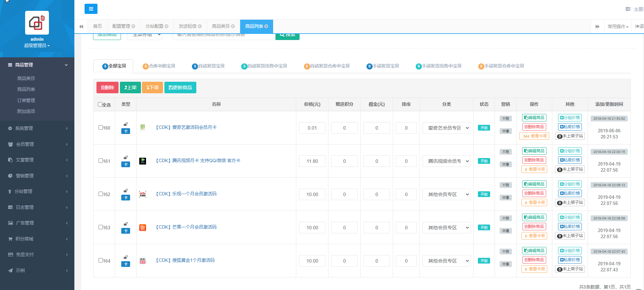Click 营销管理 pie chart icon
Screen dimensions: 644x290
[x=10, y=176]
